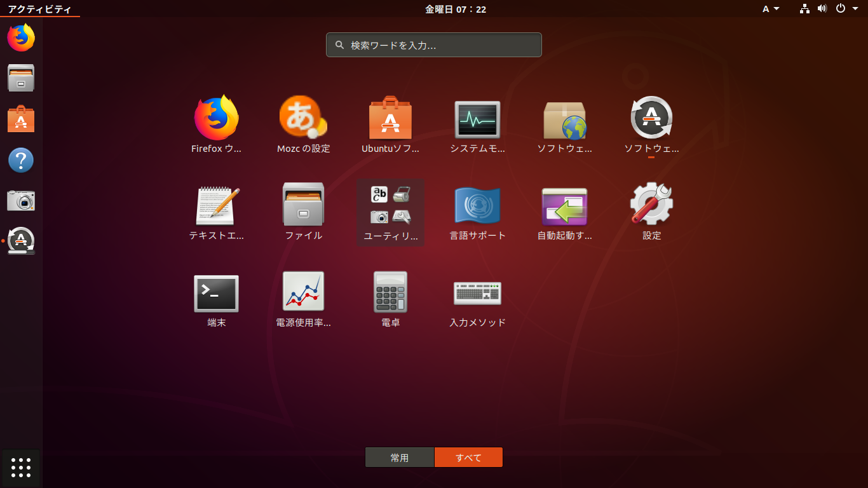Open the help app from the dock

click(x=20, y=160)
